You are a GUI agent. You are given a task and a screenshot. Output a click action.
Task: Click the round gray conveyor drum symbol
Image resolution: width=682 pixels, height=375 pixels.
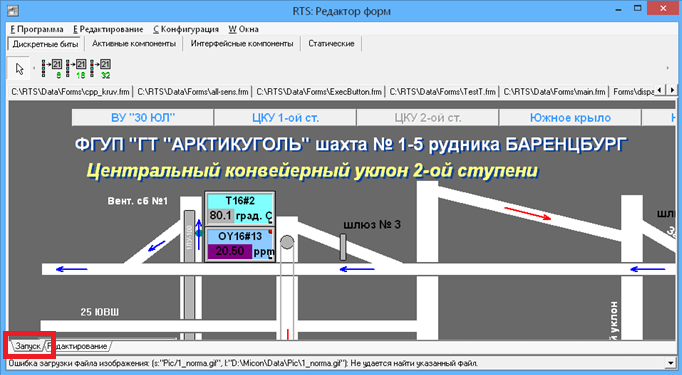[x=287, y=242]
